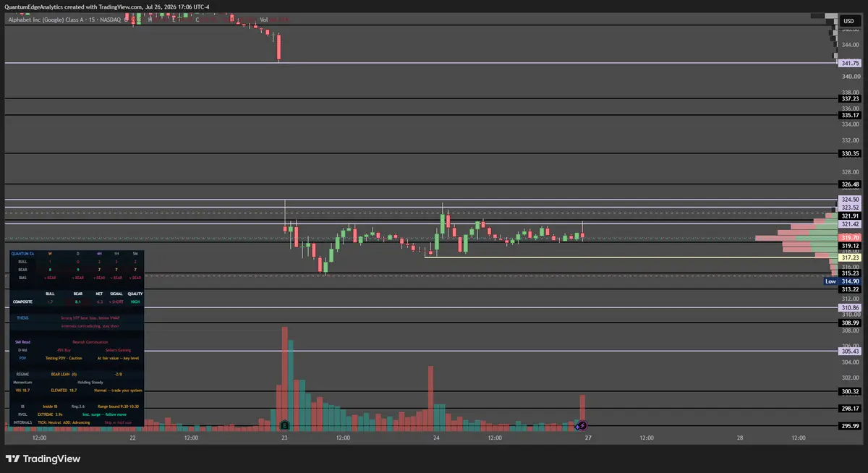Screen dimensions: 868x473
Task: Click date 28 on the time axis
Action: point(740,438)
